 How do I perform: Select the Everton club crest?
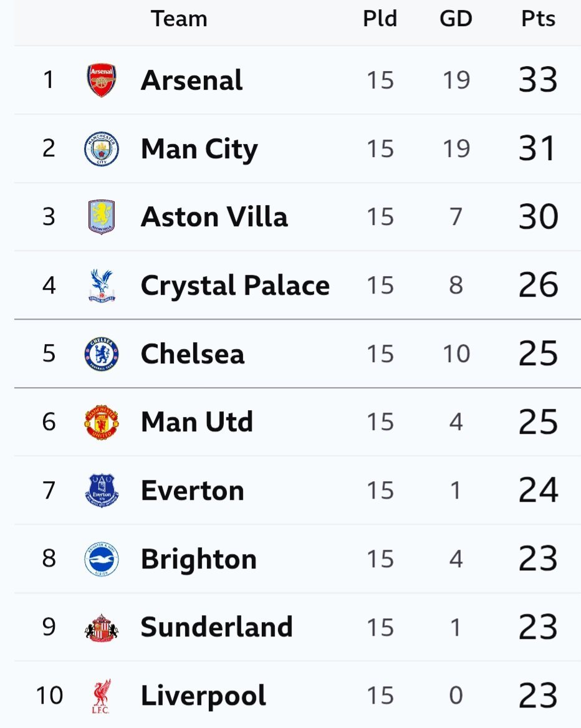101,491
